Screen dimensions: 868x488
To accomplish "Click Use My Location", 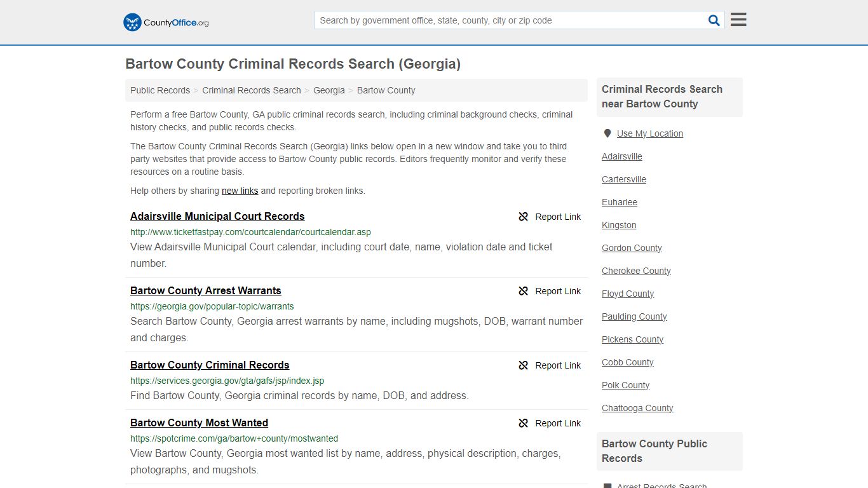I will pyautogui.click(x=650, y=133).
